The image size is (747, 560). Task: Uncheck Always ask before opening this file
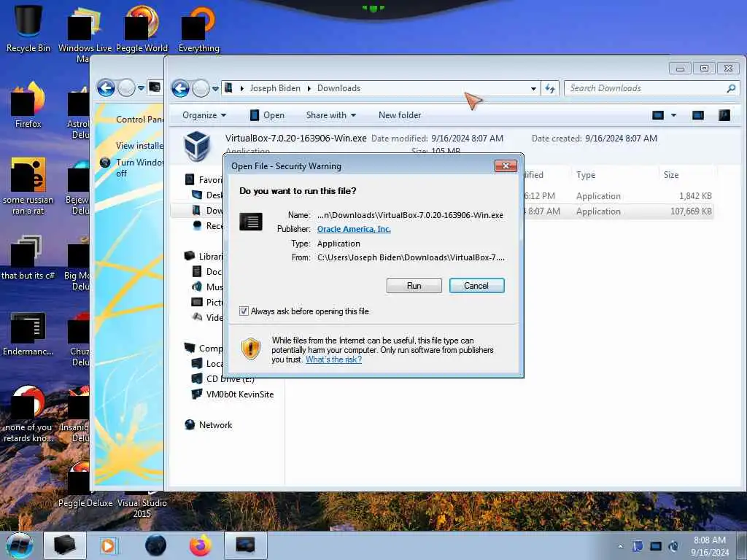pos(244,311)
